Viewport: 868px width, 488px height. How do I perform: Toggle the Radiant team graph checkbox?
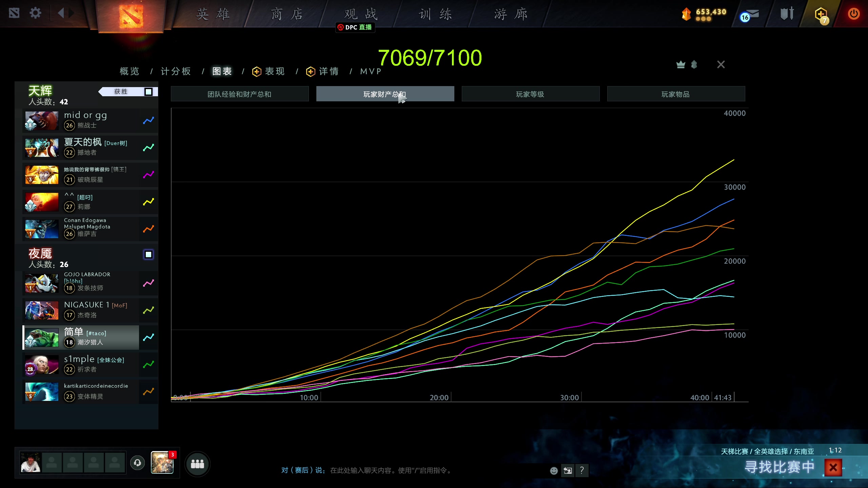point(148,92)
